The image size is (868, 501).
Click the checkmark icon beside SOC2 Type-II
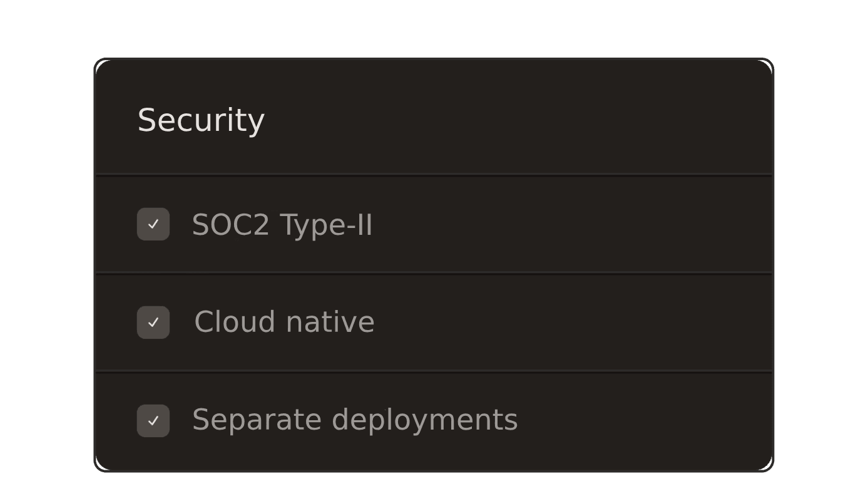tap(153, 224)
